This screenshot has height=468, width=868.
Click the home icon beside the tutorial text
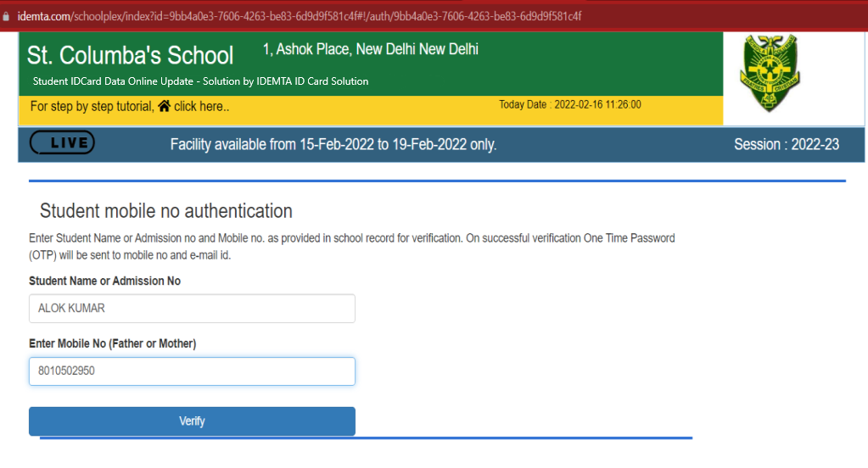tap(164, 106)
